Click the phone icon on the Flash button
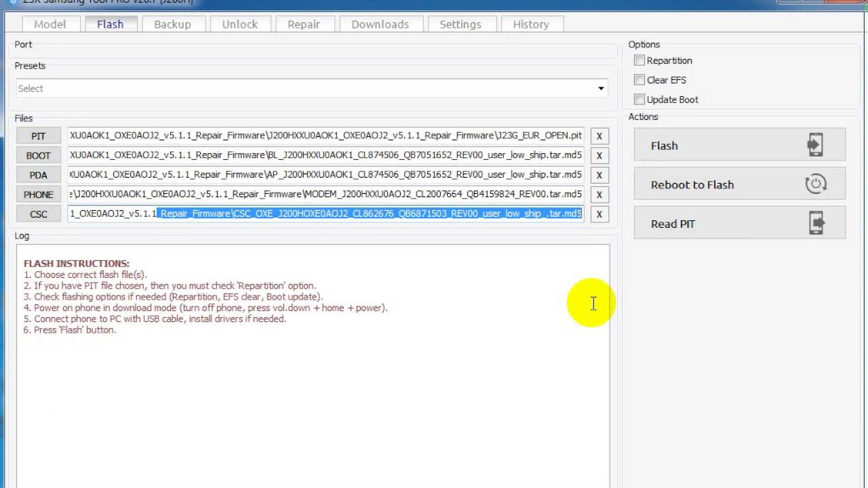This screenshot has width=868, height=488. [815, 145]
